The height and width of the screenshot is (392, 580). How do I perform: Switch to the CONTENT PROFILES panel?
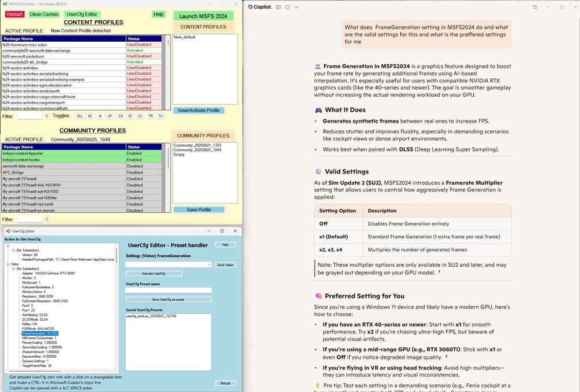click(x=203, y=27)
